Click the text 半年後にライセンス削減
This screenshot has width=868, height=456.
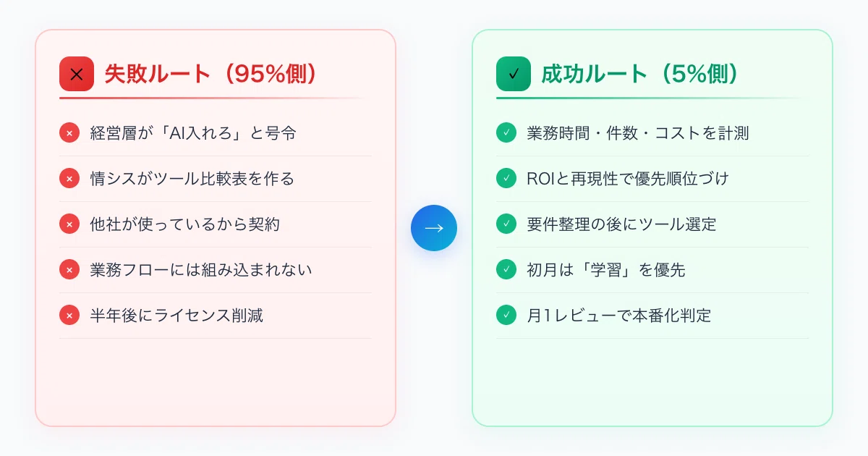tap(176, 316)
